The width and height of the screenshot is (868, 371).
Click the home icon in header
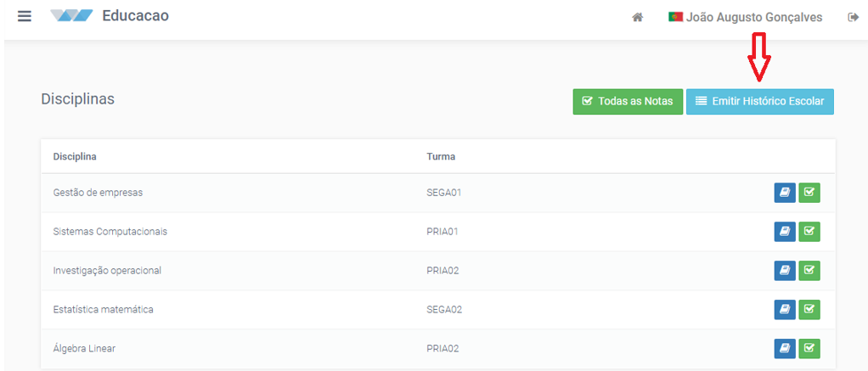coord(638,18)
